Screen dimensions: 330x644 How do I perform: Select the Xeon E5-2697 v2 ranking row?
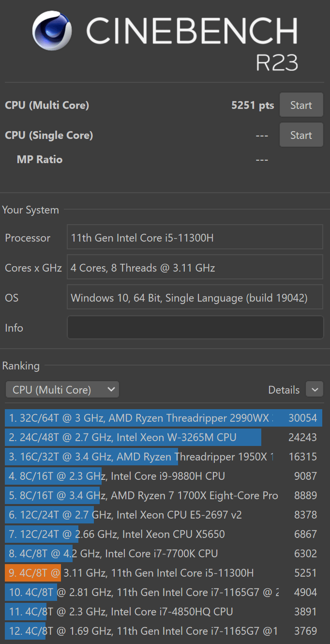[164, 515]
